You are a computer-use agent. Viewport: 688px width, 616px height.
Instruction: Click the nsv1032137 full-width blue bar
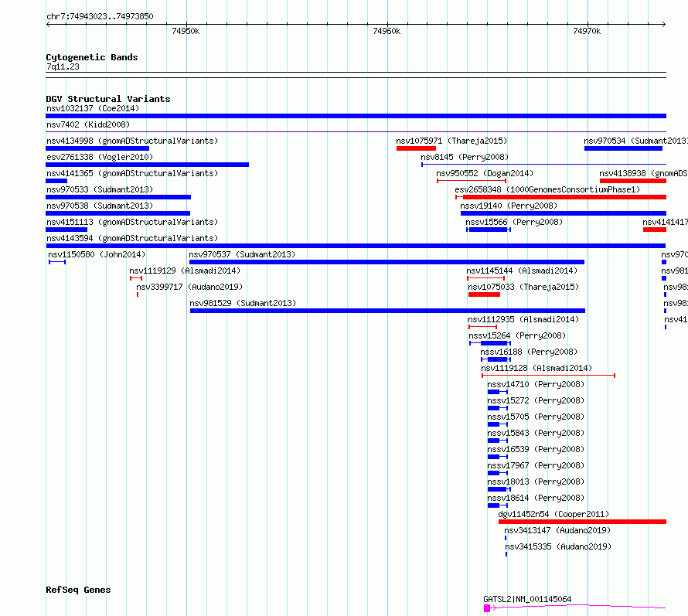tap(356, 116)
